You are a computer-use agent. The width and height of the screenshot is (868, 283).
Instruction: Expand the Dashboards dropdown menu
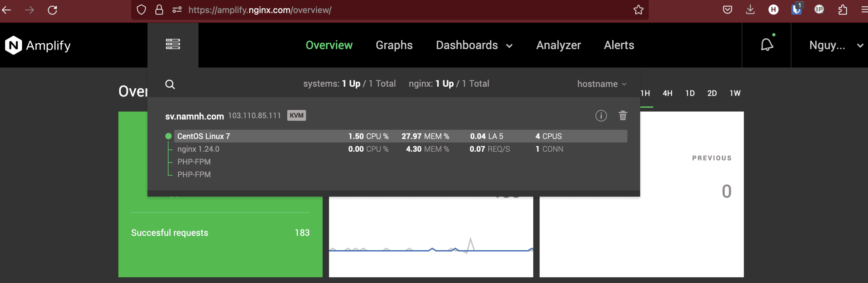(474, 45)
